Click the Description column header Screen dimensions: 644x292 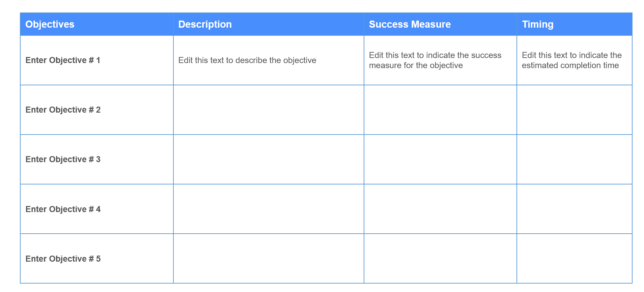click(x=205, y=24)
